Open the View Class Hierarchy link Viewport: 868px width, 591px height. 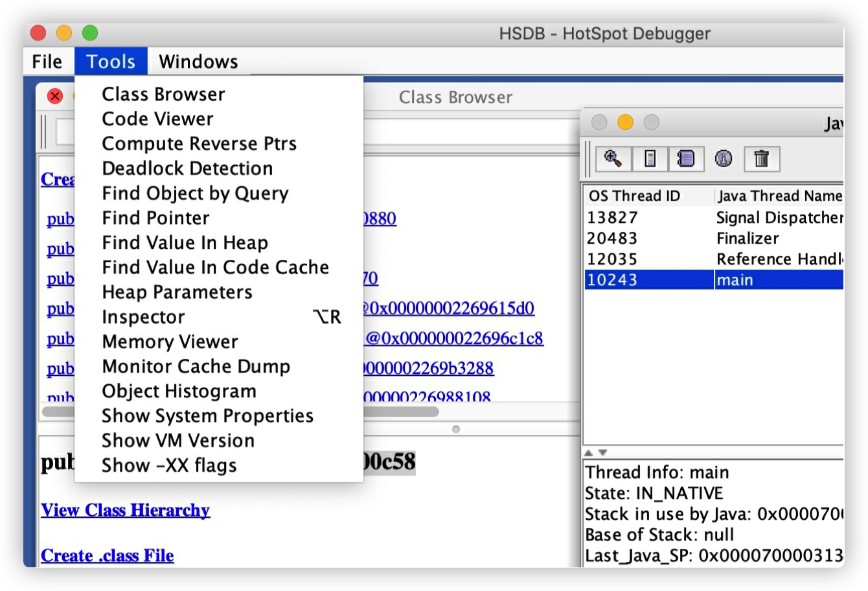coord(125,511)
